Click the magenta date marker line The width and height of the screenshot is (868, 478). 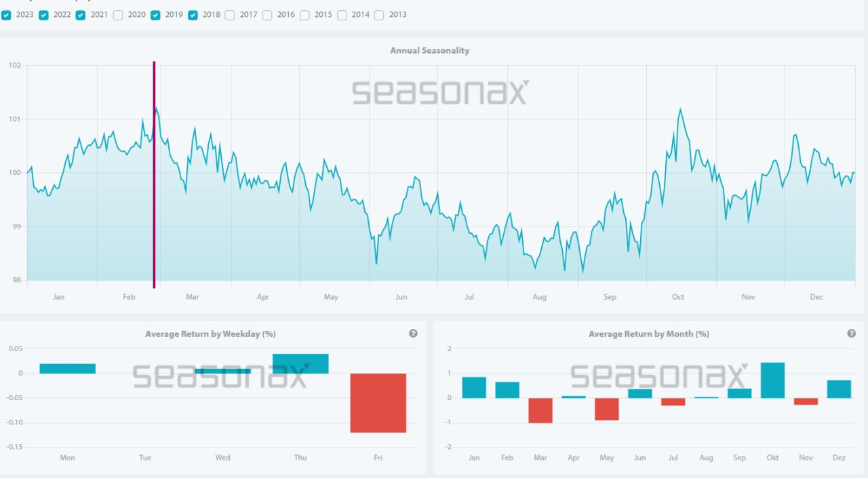point(154,174)
